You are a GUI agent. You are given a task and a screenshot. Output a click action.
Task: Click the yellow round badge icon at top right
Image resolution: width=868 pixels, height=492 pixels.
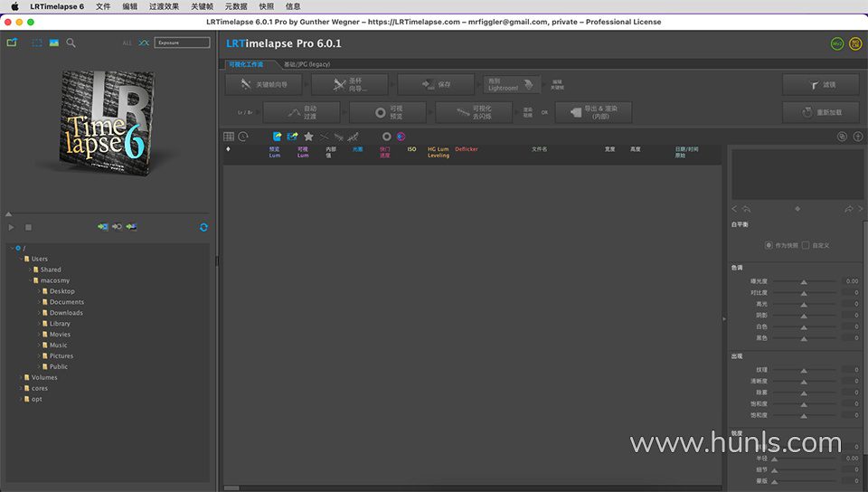855,43
